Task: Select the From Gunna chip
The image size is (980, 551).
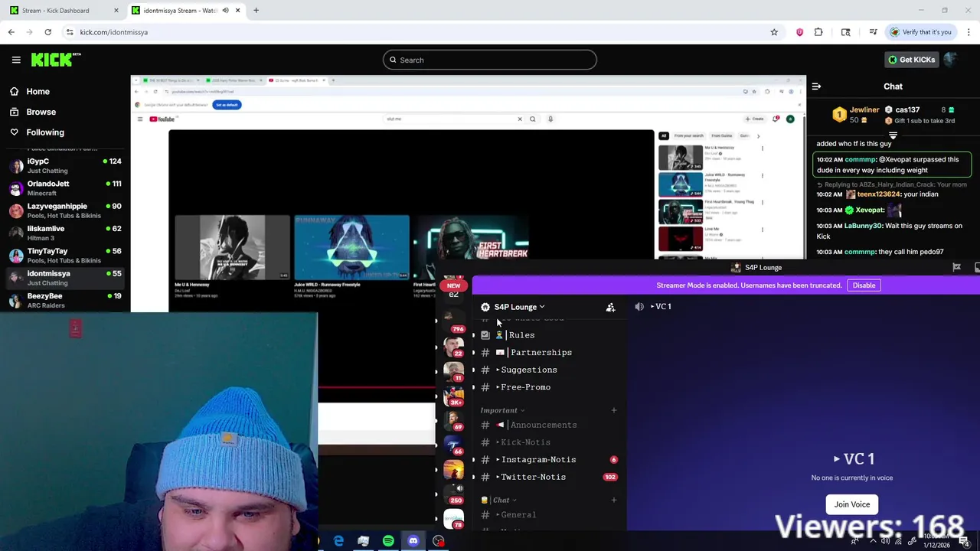Action: pos(721,135)
